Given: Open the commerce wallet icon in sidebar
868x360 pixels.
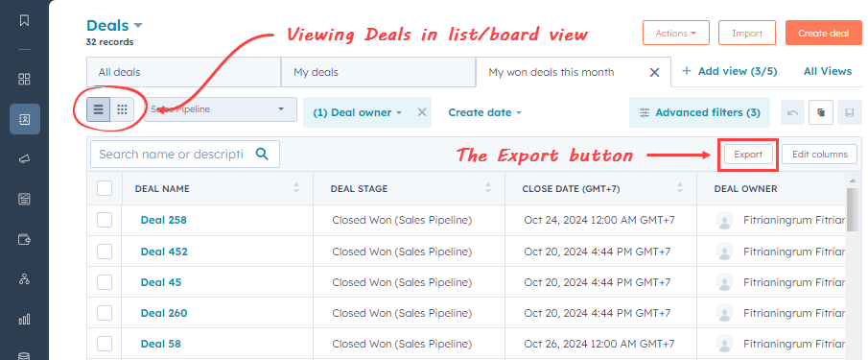Looking at the screenshot, I should [x=24, y=239].
